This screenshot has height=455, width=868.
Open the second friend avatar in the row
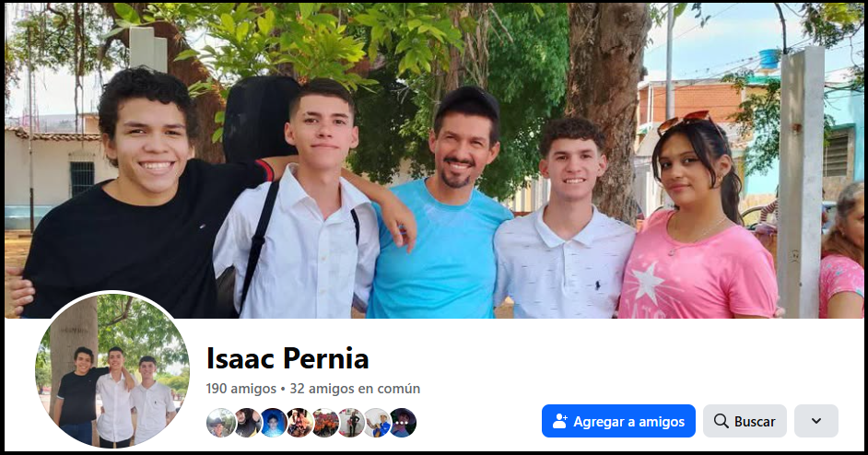(248, 423)
